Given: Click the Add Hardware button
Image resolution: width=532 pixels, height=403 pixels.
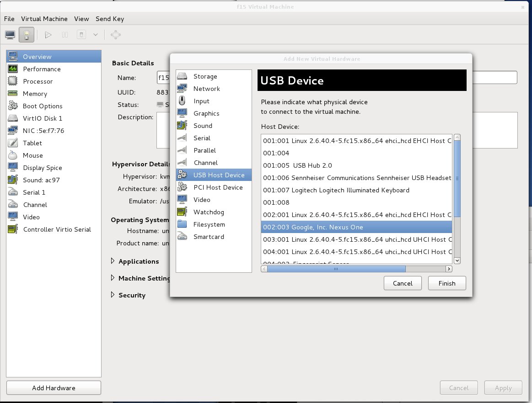Looking at the screenshot, I should pyautogui.click(x=54, y=388).
